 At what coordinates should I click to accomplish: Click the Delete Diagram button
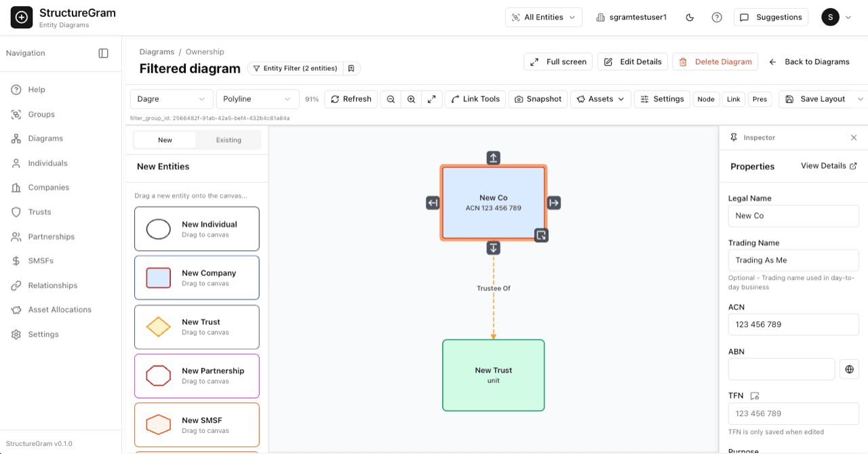(x=715, y=61)
